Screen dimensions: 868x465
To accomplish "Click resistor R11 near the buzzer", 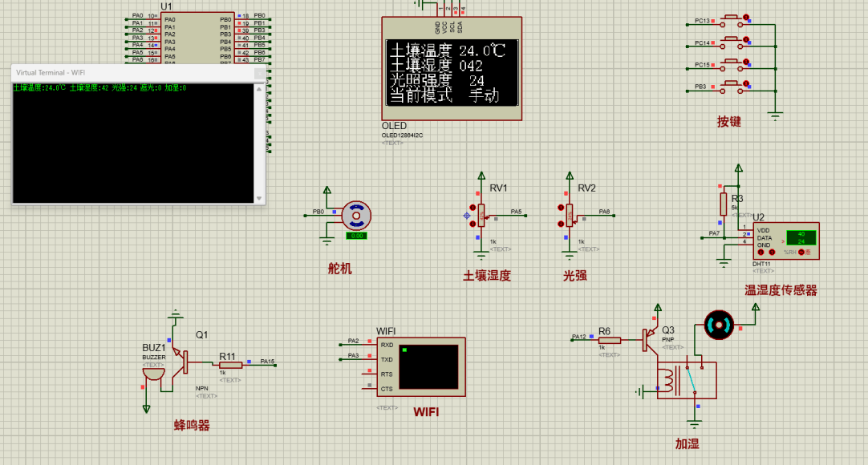I will click(229, 363).
